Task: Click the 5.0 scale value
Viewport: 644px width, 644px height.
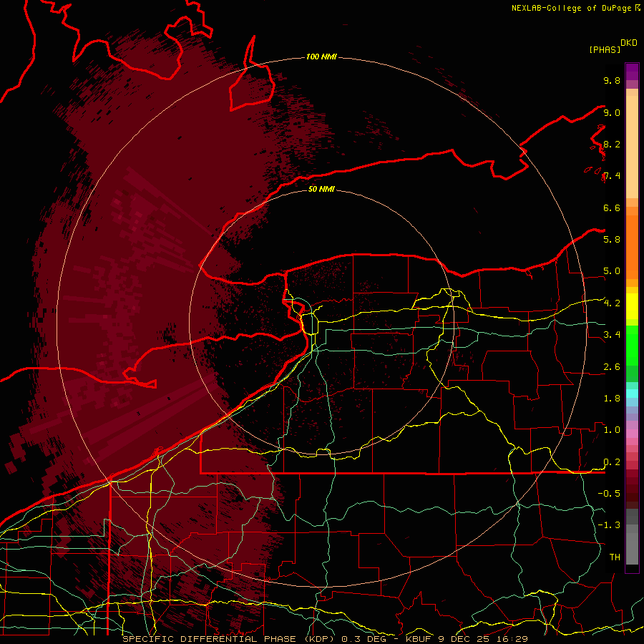Action: pyautogui.click(x=612, y=271)
